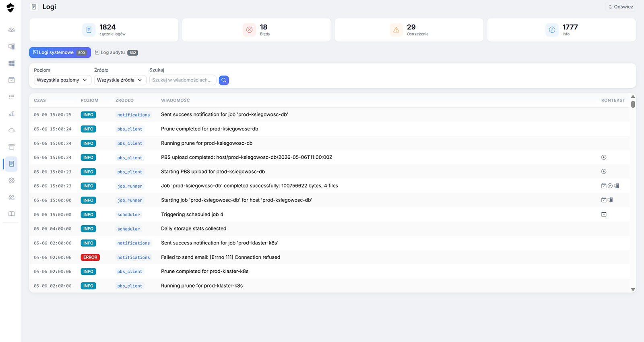This screenshot has width=644, height=342.
Task: Click the 'Logi' page title
Action: 49,7
